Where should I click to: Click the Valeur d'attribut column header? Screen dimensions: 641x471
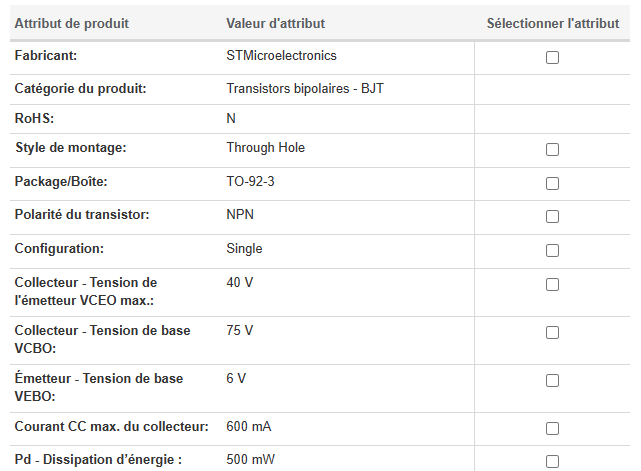(276, 24)
